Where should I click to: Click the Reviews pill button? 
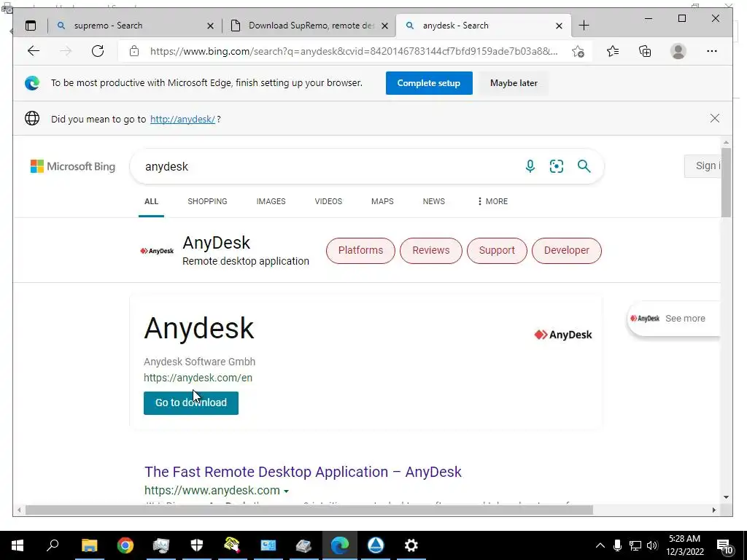[x=430, y=251]
